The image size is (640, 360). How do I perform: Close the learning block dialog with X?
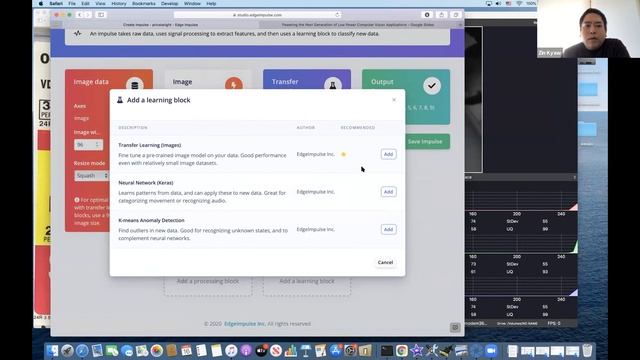pyautogui.click(x=394, y=100)
